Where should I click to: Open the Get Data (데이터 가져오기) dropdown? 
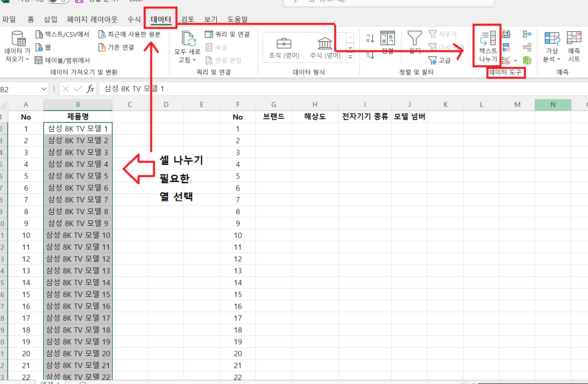18,46
